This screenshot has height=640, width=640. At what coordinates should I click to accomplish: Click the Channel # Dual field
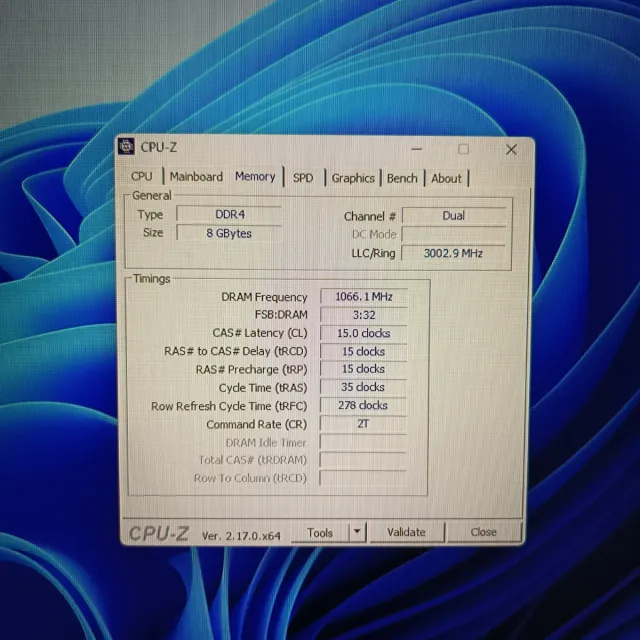click(x=453, y=215)
